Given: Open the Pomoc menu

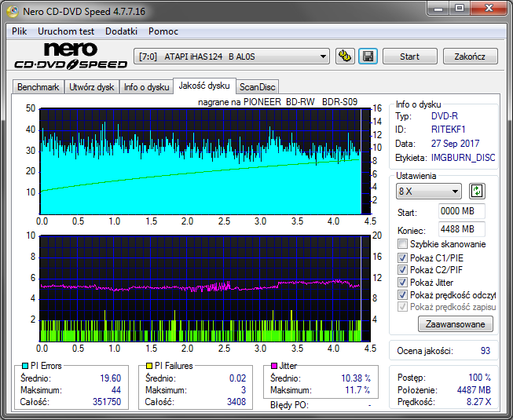Looking at the screenshot, I should [x=163, y=31].
